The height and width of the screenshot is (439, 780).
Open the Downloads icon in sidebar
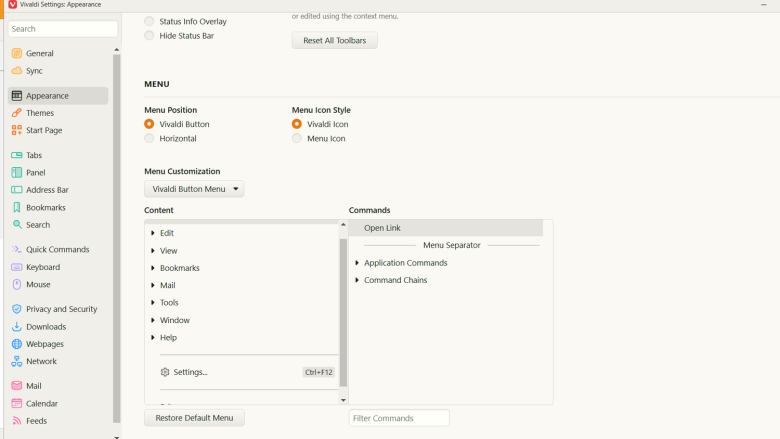[x=17, y=327]
